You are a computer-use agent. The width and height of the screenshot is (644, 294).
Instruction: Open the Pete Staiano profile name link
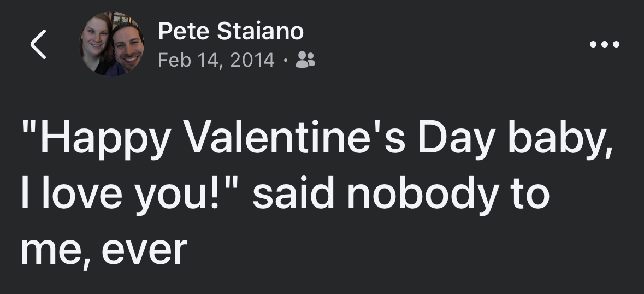231,31
